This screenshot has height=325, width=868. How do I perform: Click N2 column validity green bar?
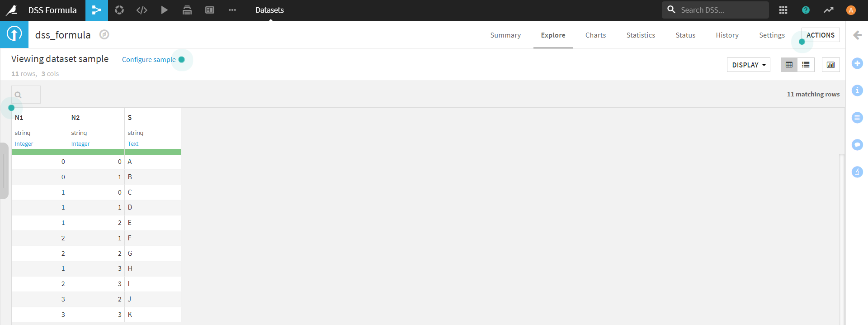coord(96,152)
